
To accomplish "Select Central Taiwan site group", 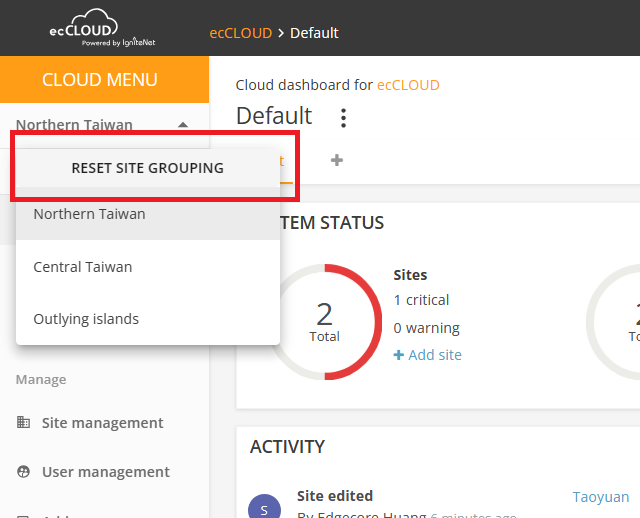I will [148, 267].
